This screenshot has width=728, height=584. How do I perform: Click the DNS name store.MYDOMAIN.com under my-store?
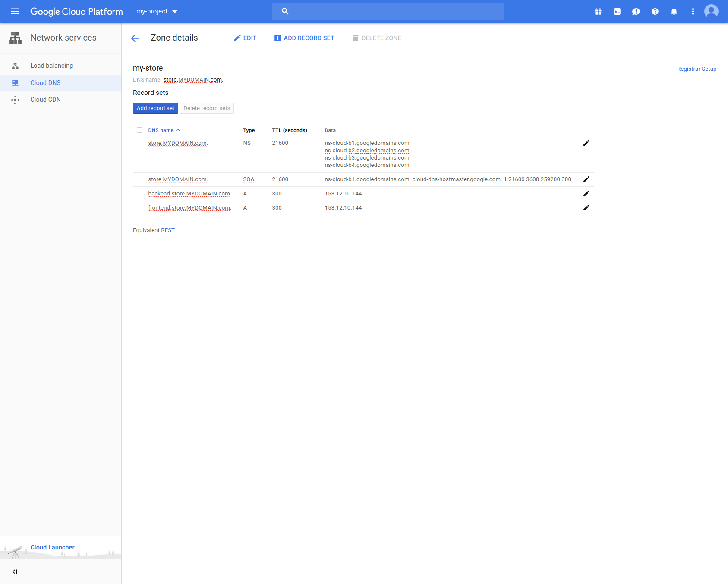(x=193, y=80)
